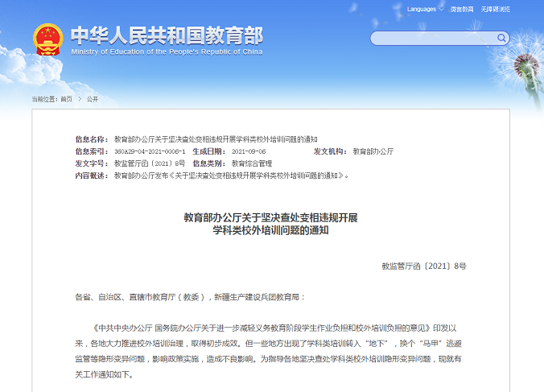
Task: Go to 首页 in the breadcrumb
Action: 66,99
